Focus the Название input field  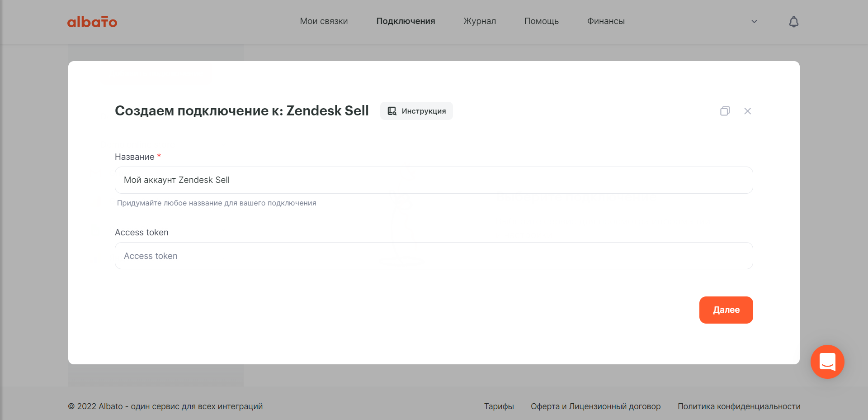point(434,180)
